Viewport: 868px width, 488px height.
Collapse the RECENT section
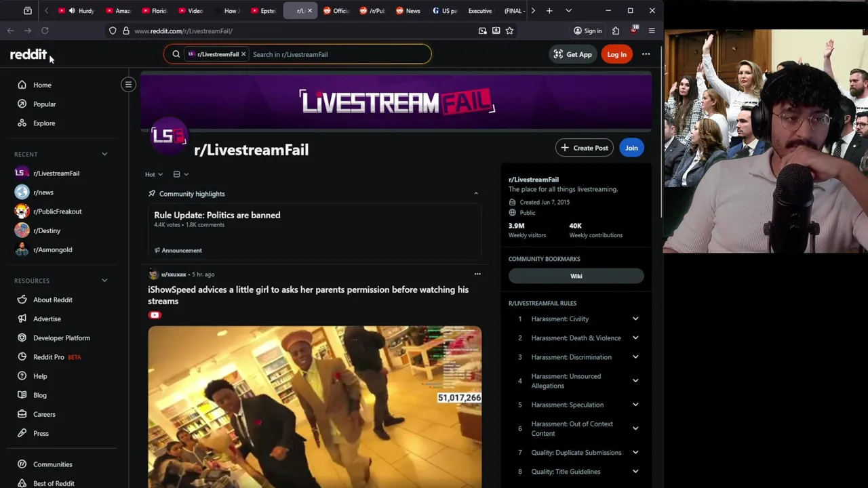coord(104,155)
